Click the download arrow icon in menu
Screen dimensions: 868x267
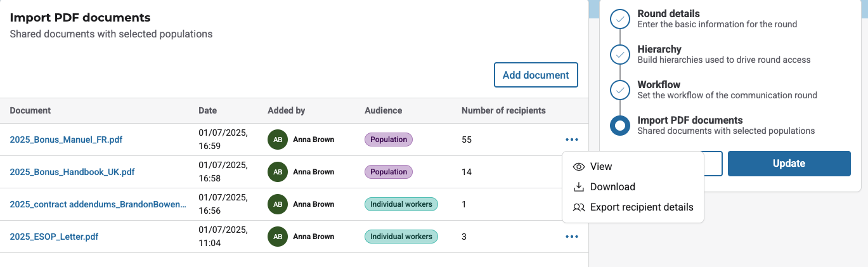[x=578, y=187]
